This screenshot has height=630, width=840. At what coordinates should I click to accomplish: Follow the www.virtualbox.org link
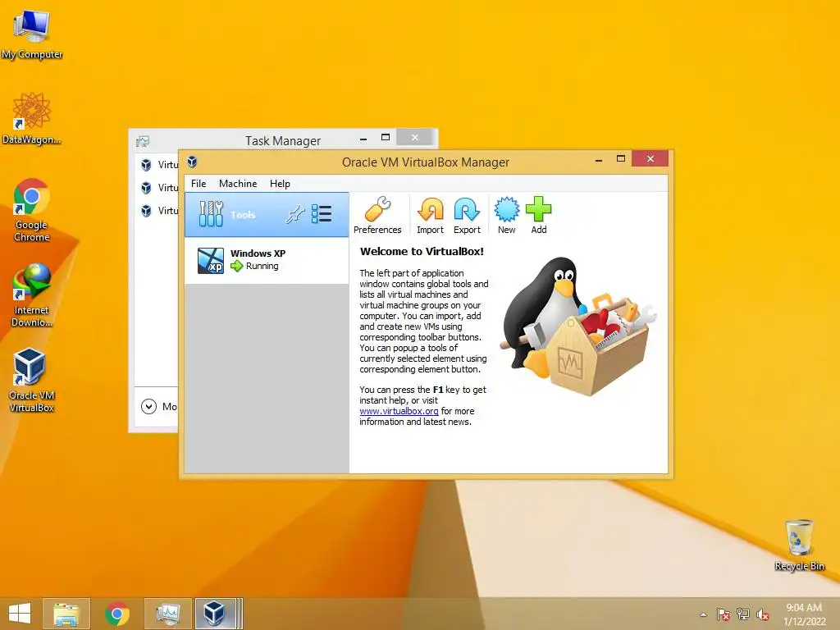399,411
